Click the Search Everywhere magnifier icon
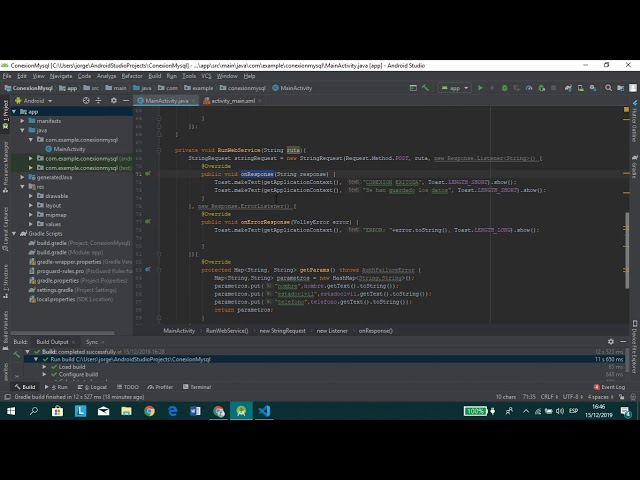The height and width of the screenshot is (480, 640). click(x=608, y=88)
